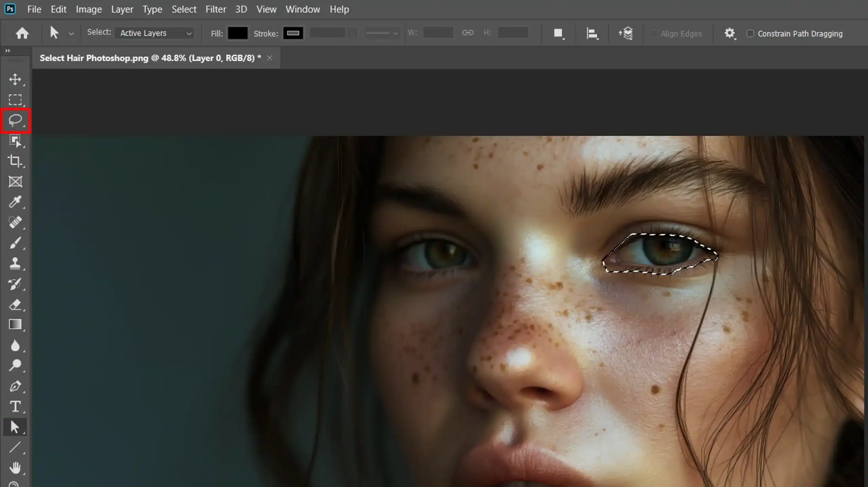Toggle Constrain Path Dragging checkbox

749,33
